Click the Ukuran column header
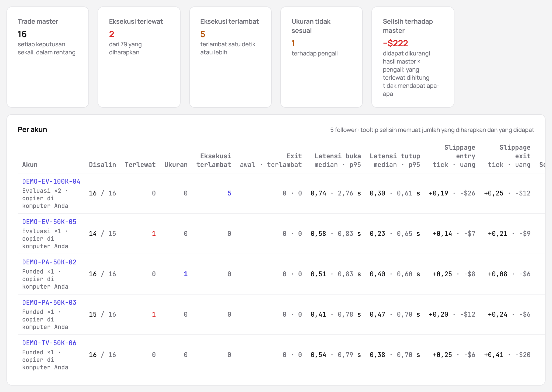This screenshot has height=392, width=552. click(x=176, y=165)
